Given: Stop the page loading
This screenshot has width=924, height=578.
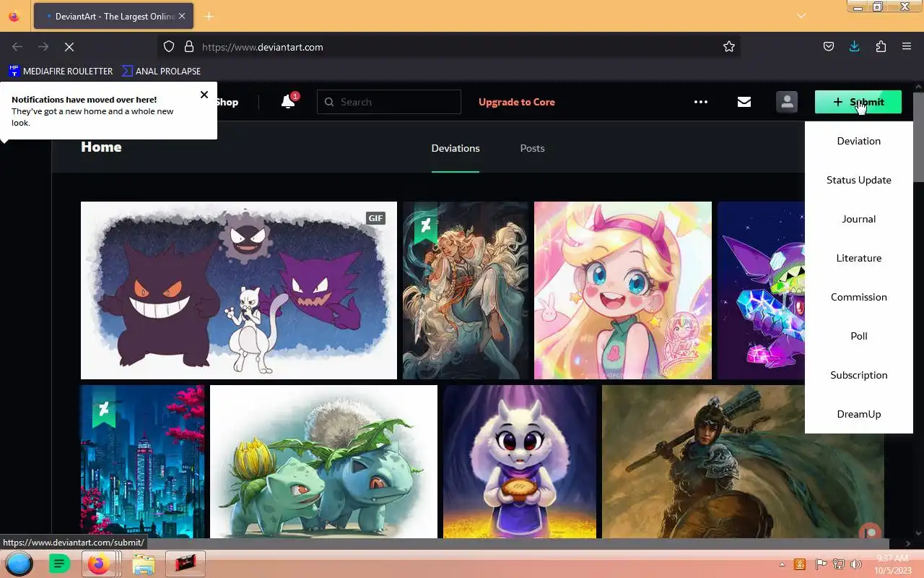Looking at the screenshot, I should coord(69,47).
